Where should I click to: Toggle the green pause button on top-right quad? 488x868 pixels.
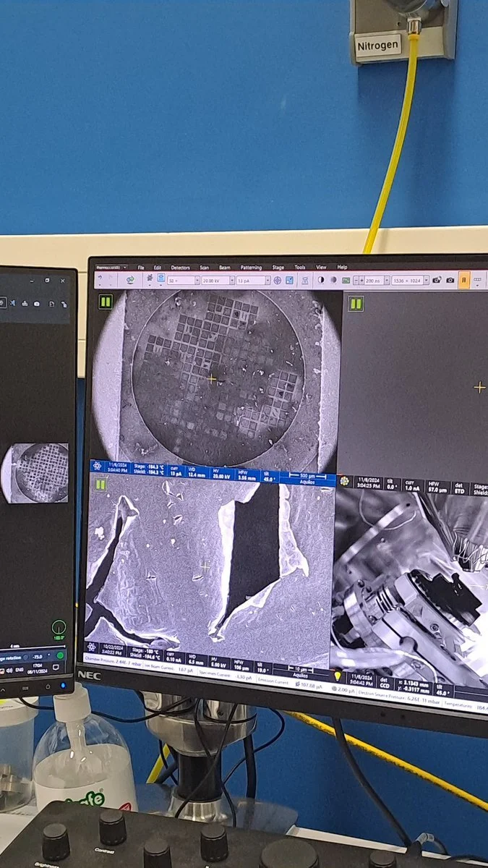355,304
